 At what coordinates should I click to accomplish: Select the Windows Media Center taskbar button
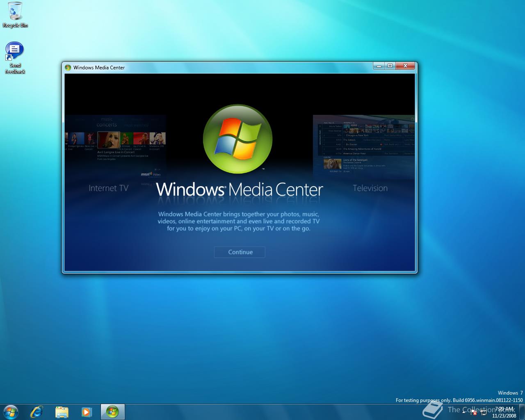112,412
